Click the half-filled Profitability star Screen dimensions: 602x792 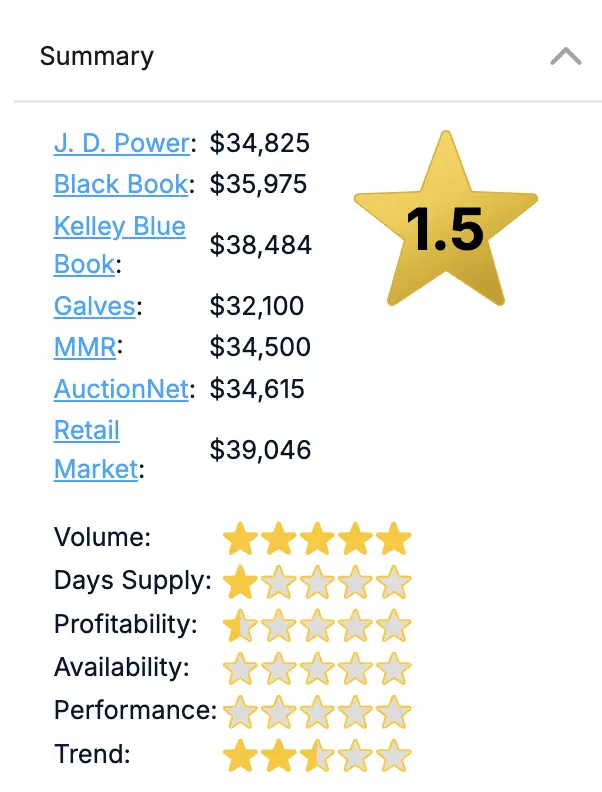click(240, 626)
